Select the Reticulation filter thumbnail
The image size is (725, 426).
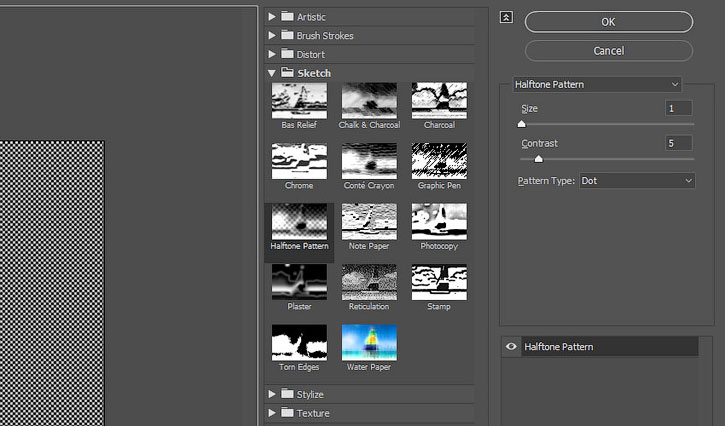coord(369,282)
